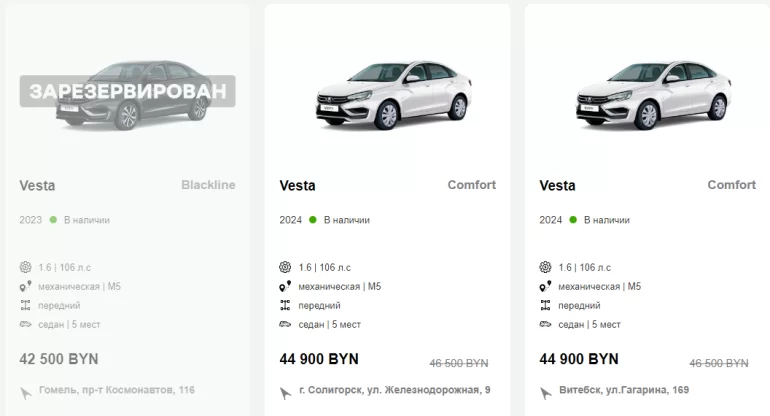Click engine icon on Soligorsk Vesta card
The image size is (770, 416).
(285, 267)
